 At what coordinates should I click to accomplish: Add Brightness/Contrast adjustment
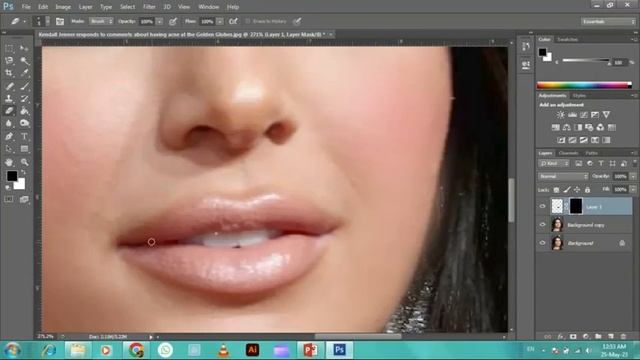coord(561,115)
